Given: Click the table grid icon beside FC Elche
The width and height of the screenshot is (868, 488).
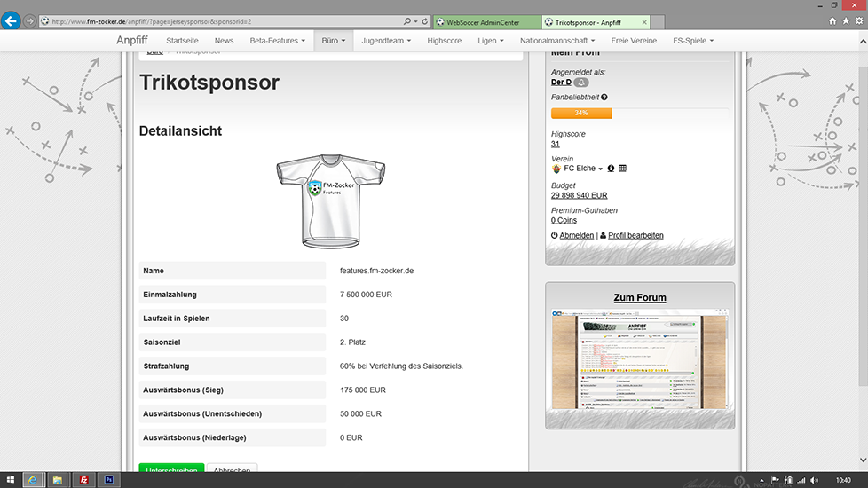Looking at the screenshot, I should tap(623, 169).
